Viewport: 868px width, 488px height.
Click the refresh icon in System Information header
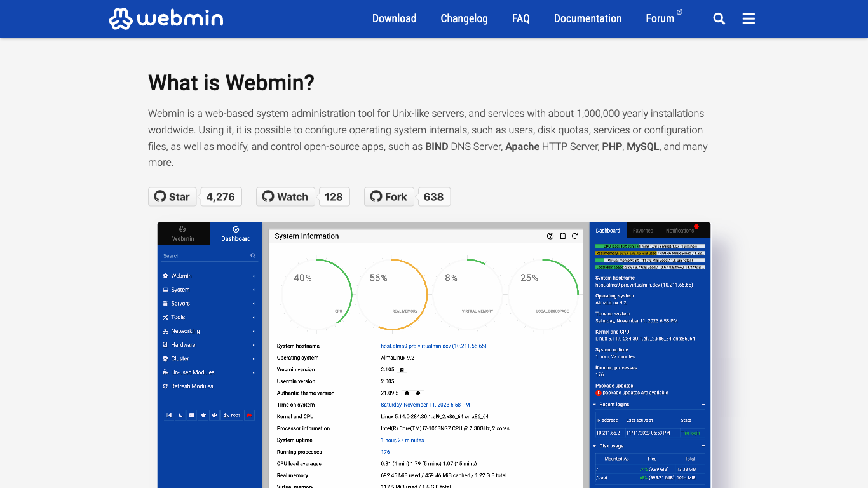tap(574, 236)
